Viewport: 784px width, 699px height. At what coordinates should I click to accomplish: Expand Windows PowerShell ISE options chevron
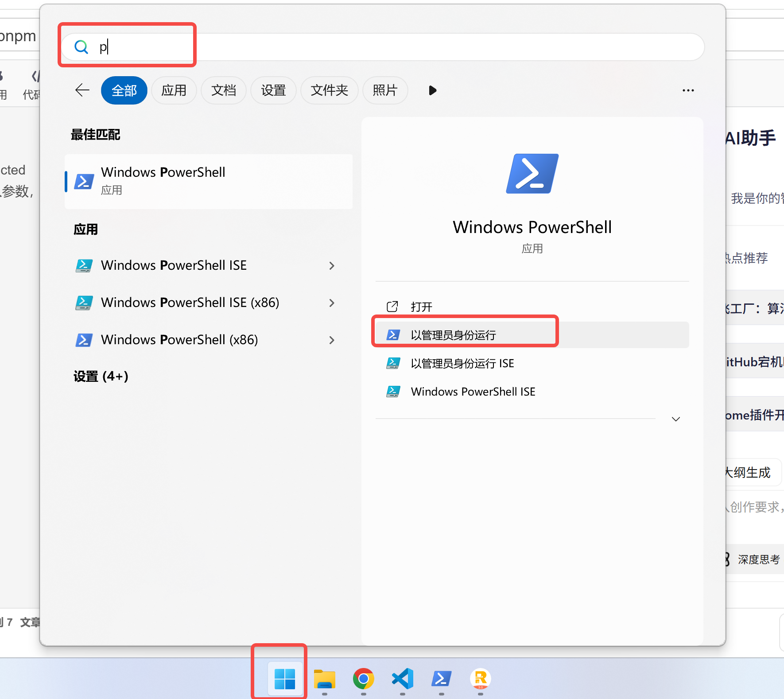[332, 266]
